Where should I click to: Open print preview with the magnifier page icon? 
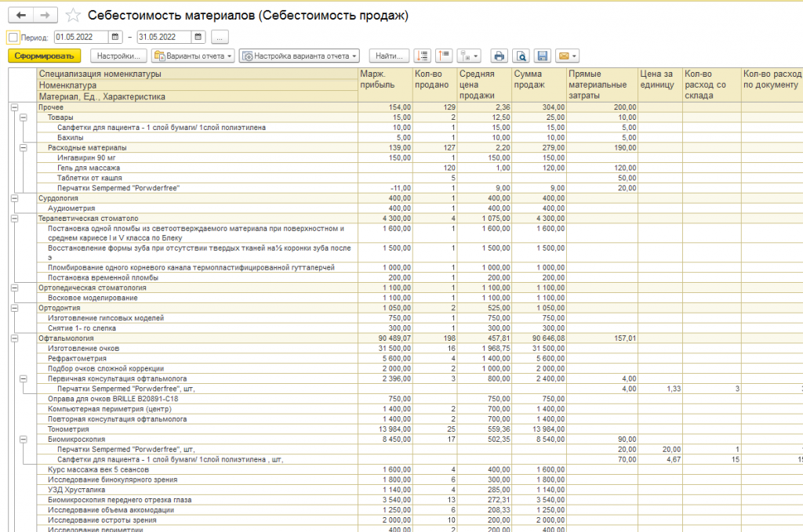point(521,56)
